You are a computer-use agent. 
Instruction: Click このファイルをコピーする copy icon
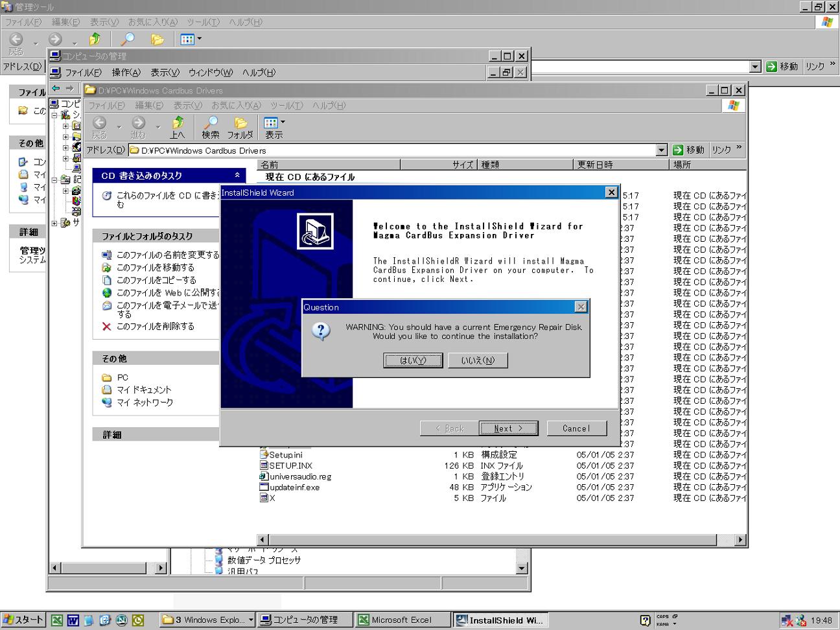point(107,280)
